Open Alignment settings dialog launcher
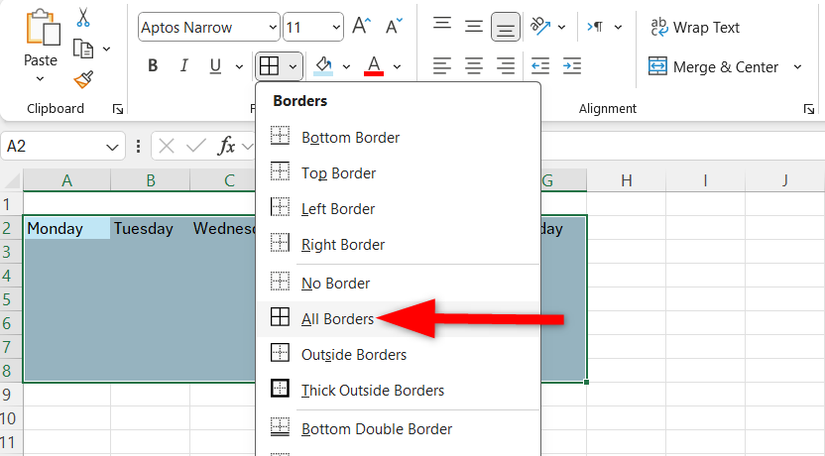Screen dimensions: 825x456 click(x=809, y=109)
